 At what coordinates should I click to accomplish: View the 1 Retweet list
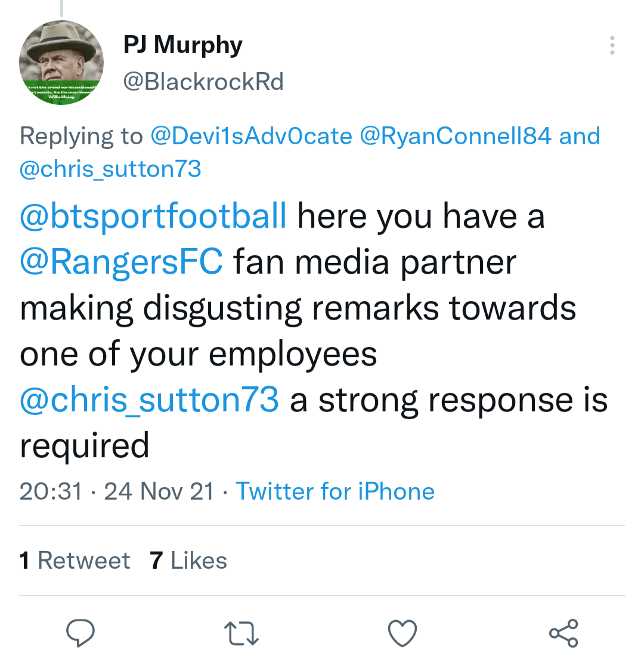[x=75, y=560]
